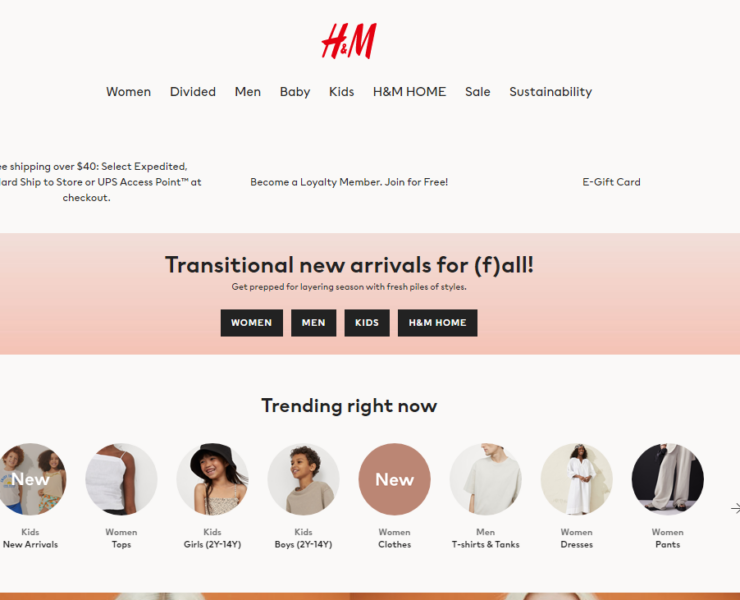Open the Men navigation menu
The height and width of the screenshot is (600, 740).
tap(248, 92)
